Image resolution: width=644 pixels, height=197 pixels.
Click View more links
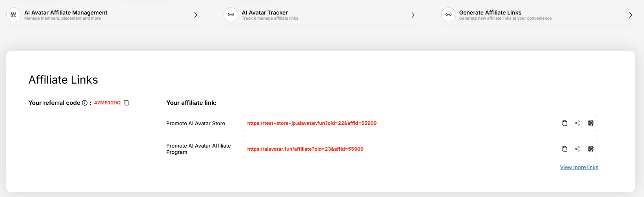(579, 168)
